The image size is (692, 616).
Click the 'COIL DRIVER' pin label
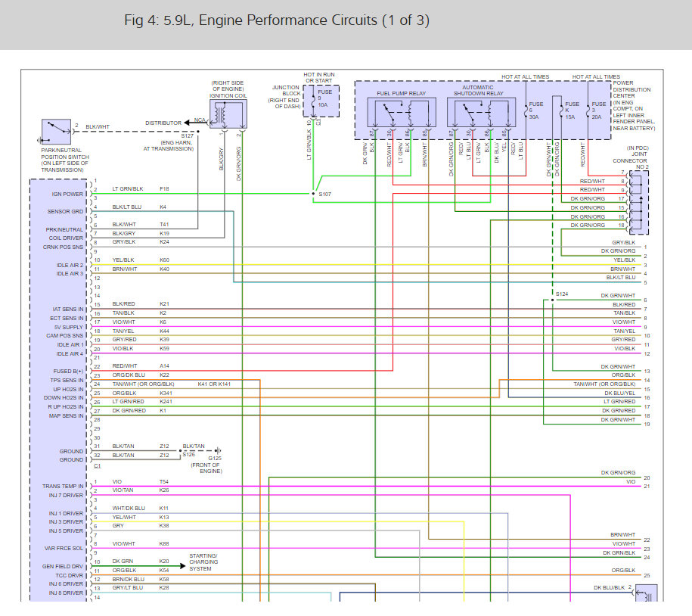(x=66, y=238)
